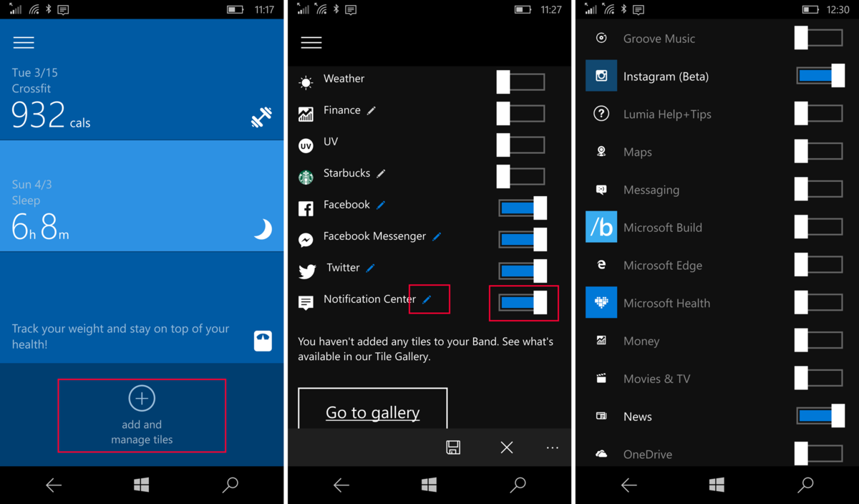Select the Messaging app row label
This screenshot has width=859, height=504.
pos(651,190)
